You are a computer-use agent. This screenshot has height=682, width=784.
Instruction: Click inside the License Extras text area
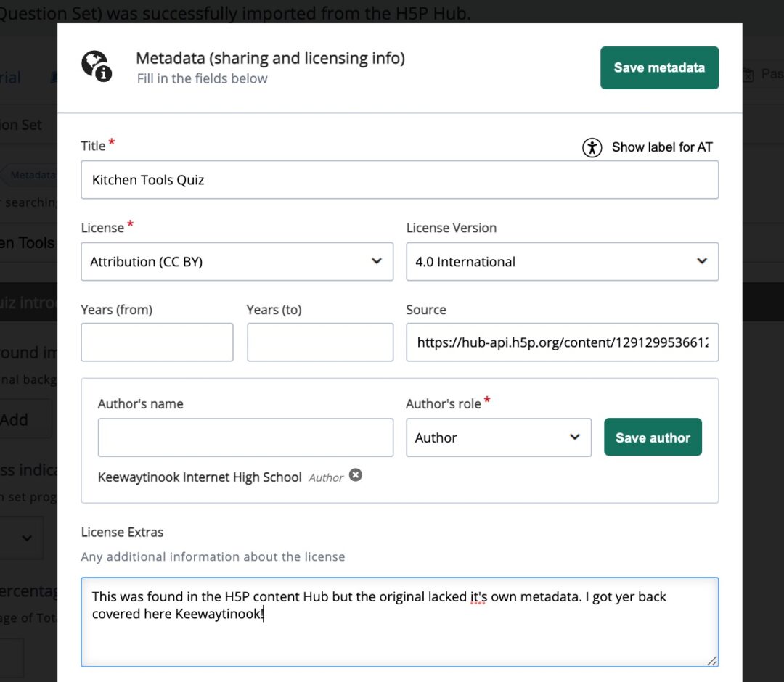click(x=399, y=620)
